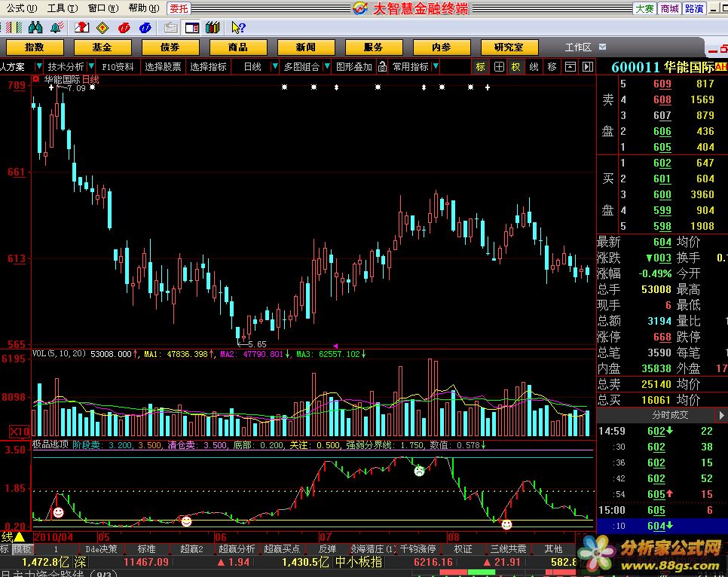
Task: Expand the 技术分析 dropdown arrow
Action: point(91,67)
